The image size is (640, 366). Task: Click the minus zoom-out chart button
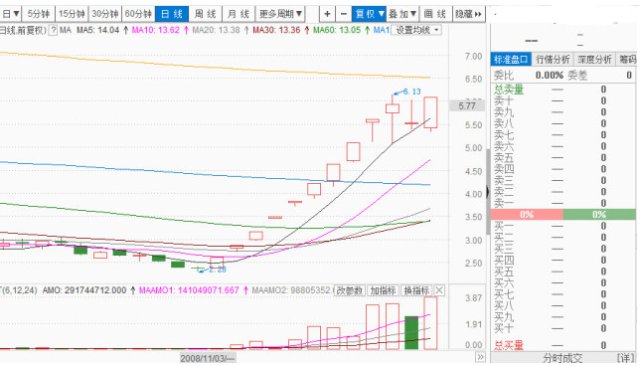click(343, 14)
